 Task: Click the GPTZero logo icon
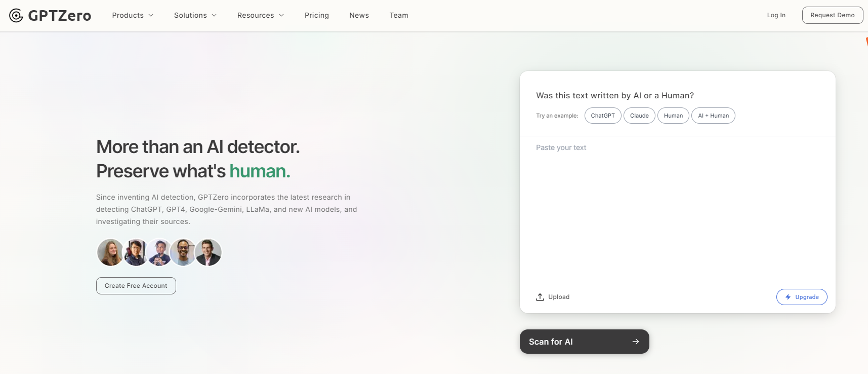[16, 16]
